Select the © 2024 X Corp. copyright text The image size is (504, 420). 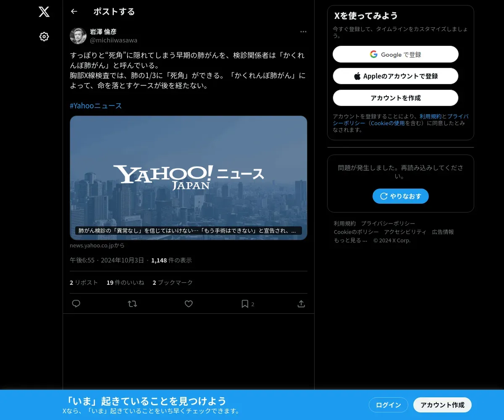pos(392,240)
